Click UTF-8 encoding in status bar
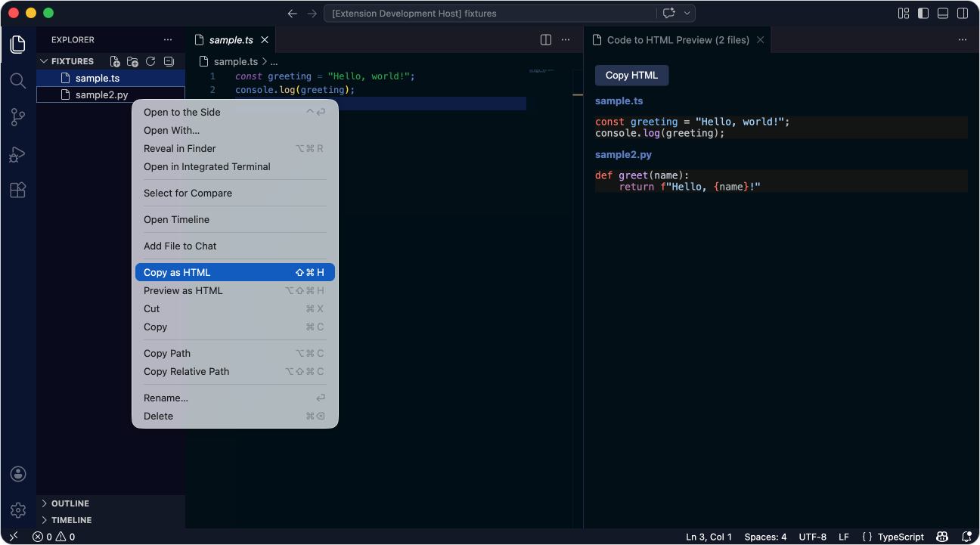980x545 pixels. (x=813, y=537)
